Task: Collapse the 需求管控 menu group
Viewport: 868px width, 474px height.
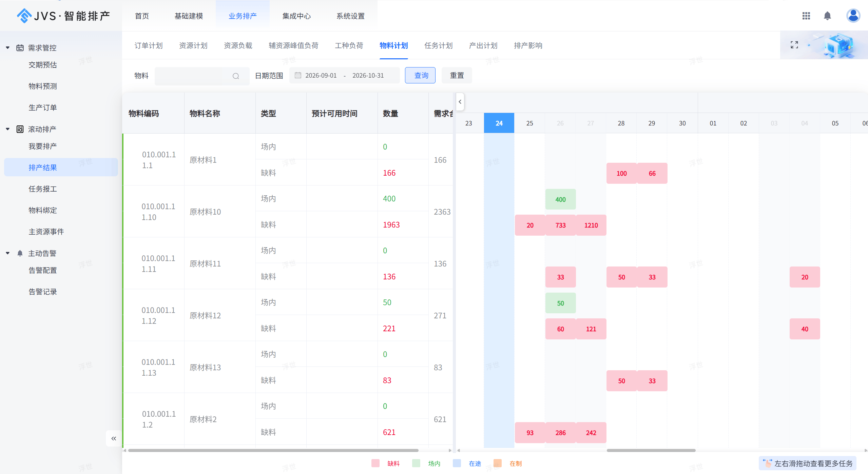Action: tap(7, 48)
